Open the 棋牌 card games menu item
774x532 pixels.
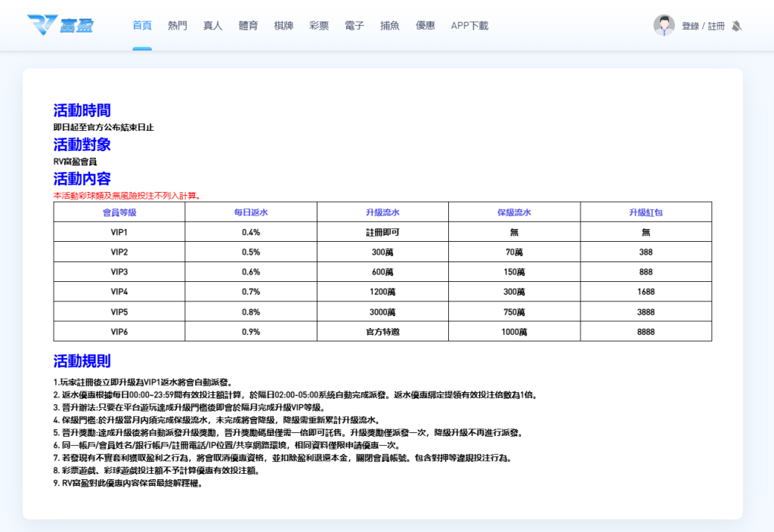click(x=283, y=24)
